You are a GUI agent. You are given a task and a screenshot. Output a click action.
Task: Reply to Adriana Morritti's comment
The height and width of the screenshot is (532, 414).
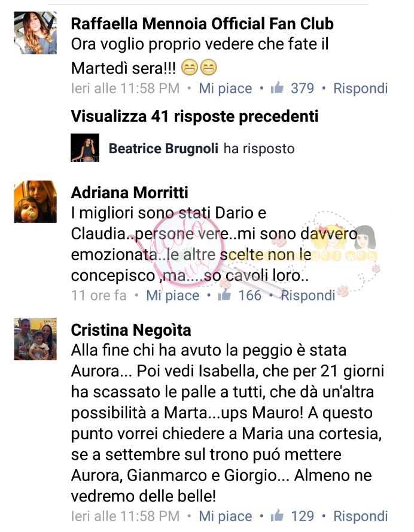308,295
